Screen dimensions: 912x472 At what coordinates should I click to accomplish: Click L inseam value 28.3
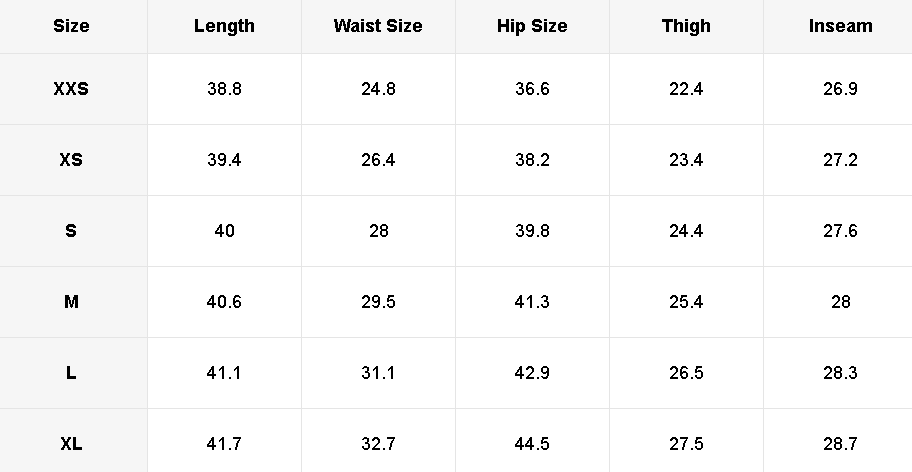pos(840,373)
